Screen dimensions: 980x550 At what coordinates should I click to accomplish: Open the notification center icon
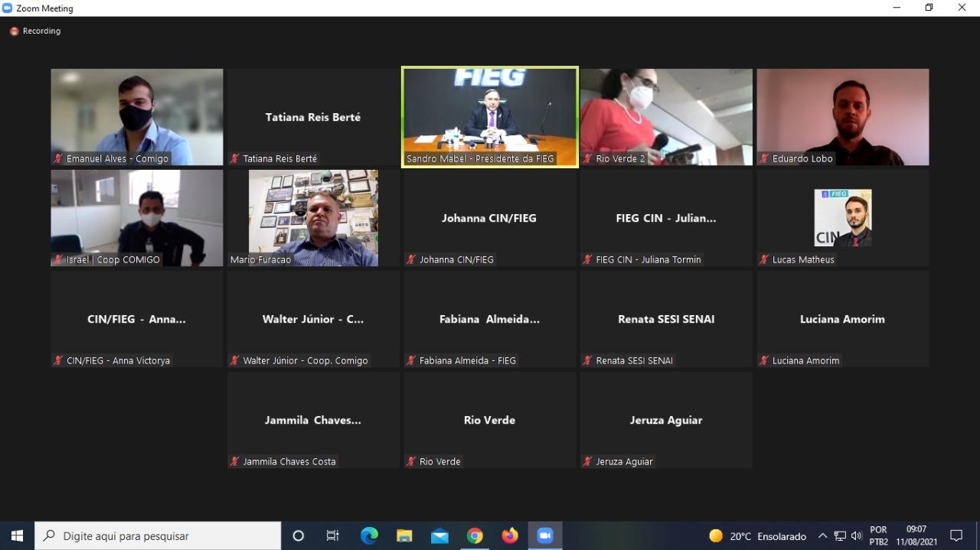tap(956, 535)
